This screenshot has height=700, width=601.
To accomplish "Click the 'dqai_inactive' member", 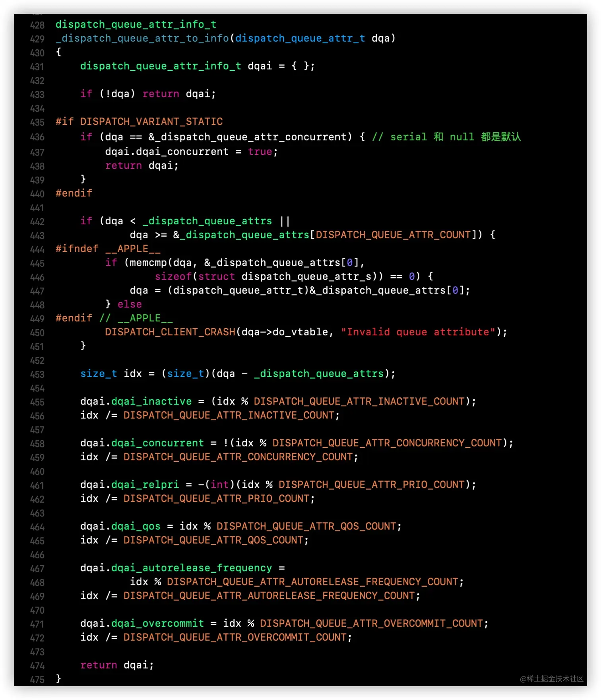I will click(151, 402).
